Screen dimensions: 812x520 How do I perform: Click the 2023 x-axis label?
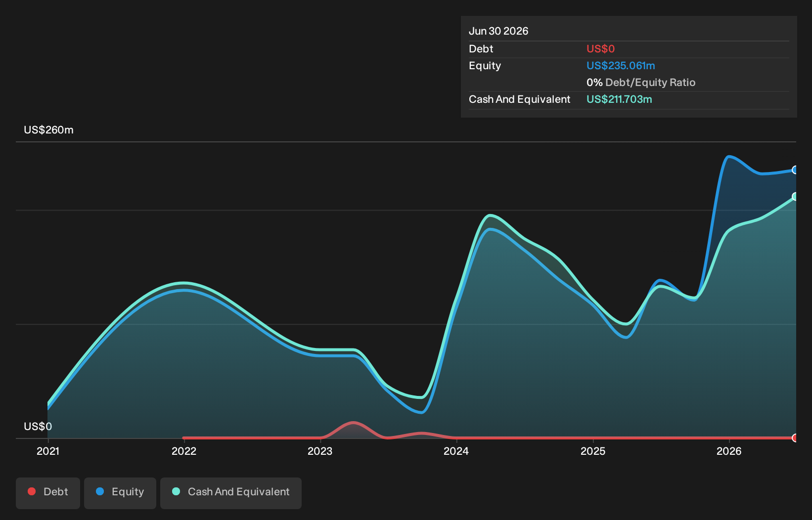320,451
